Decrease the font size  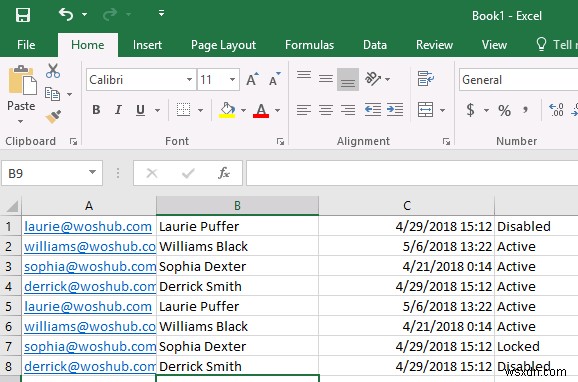coord(275,79)
